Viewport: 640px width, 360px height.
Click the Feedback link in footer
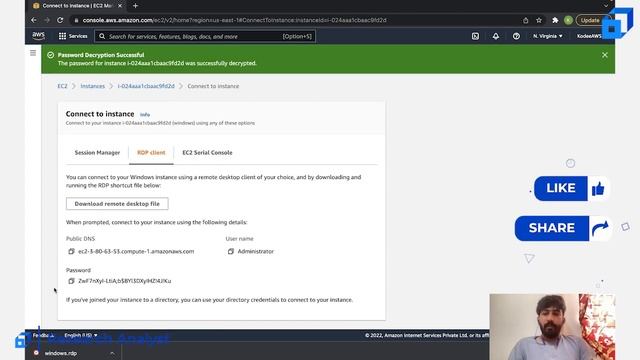pyautogui.click(x=43, y=335)
